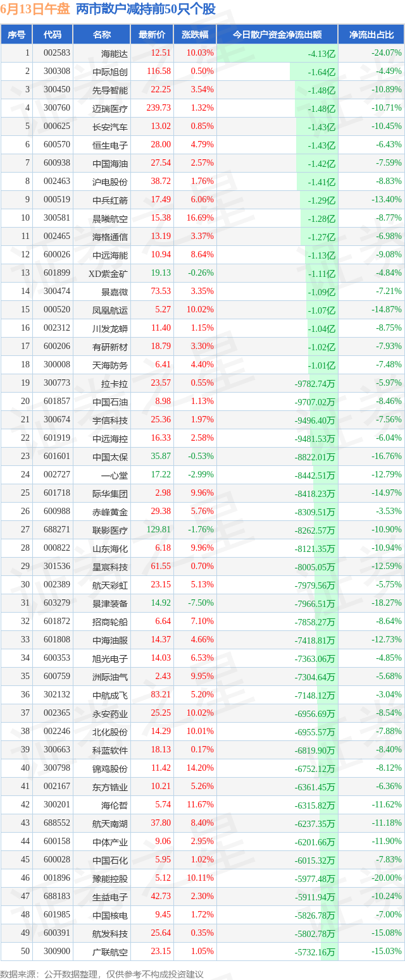Select stock name 中航成飞

(110, 695)
